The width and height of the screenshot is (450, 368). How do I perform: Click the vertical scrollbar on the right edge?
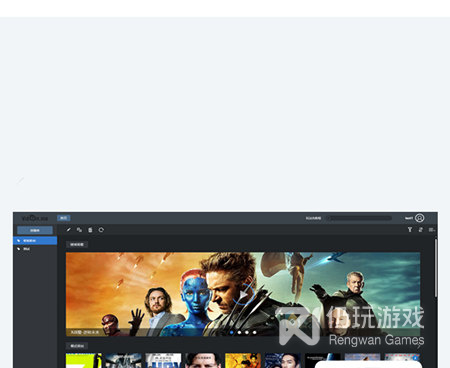pyautogui.click(x=436, y=268)
